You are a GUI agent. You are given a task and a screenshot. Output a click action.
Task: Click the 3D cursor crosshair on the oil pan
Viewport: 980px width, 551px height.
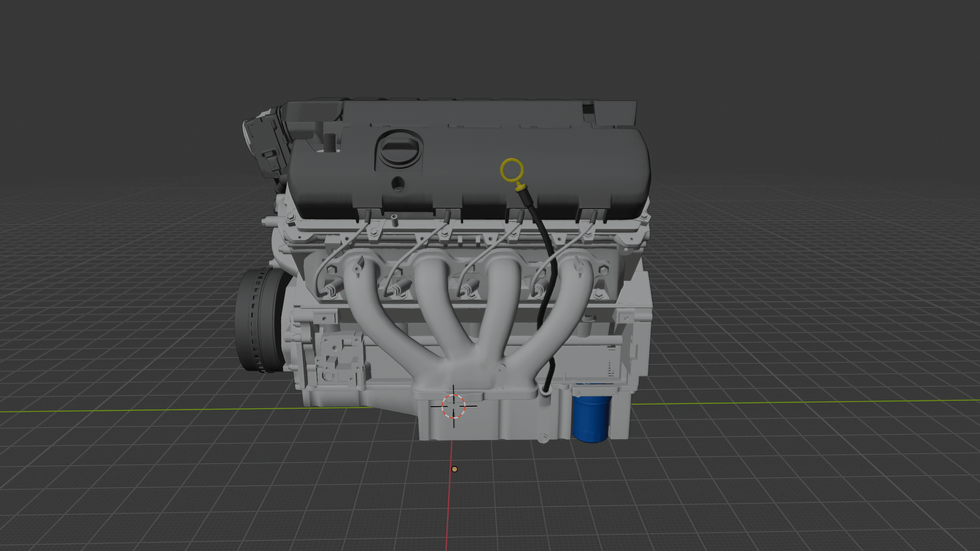[453, 406]
